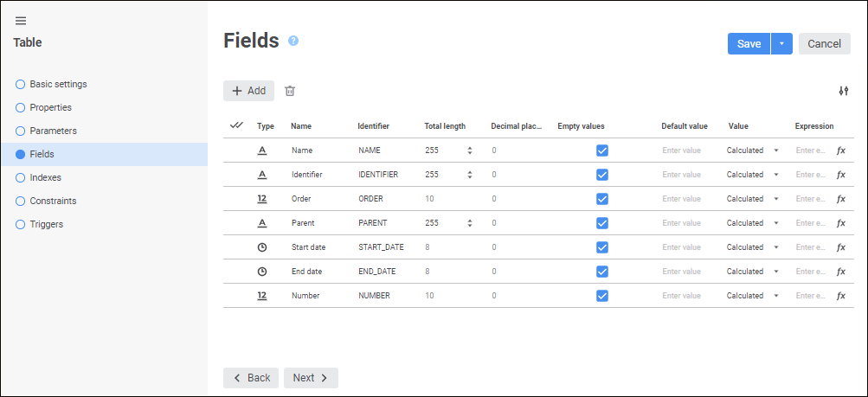Click the text type icon for Parent row
Image resolution: width=868 pixels, height=397 pixels.
click(262, 223)
